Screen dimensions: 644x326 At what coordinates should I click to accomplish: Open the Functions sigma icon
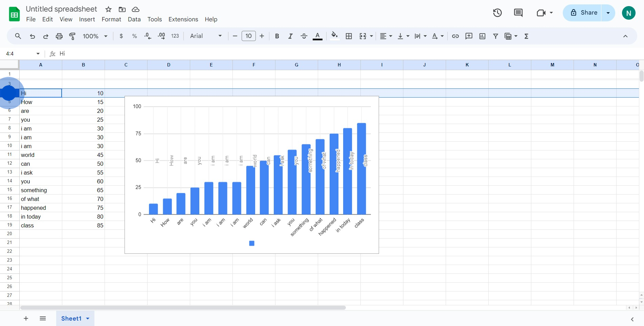[526, 36]
